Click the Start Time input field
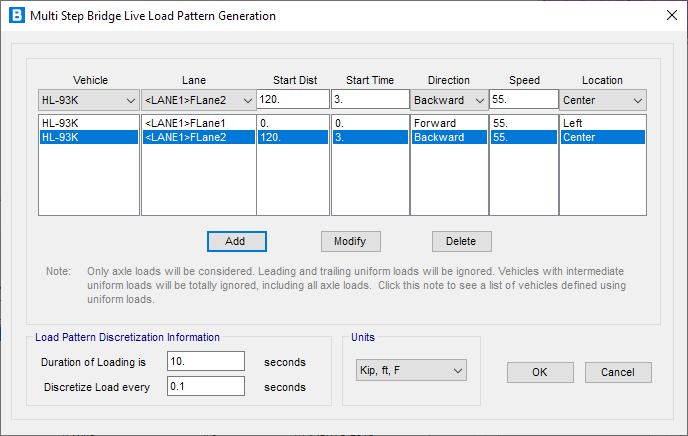The height and width of the screenshot is (436, 688). click(370, 100)
